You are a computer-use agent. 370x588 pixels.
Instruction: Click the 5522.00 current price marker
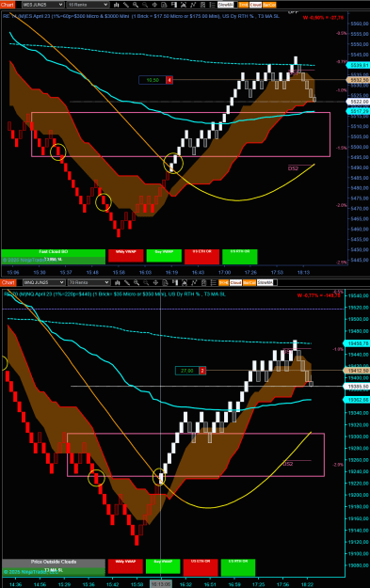[359, 102]
